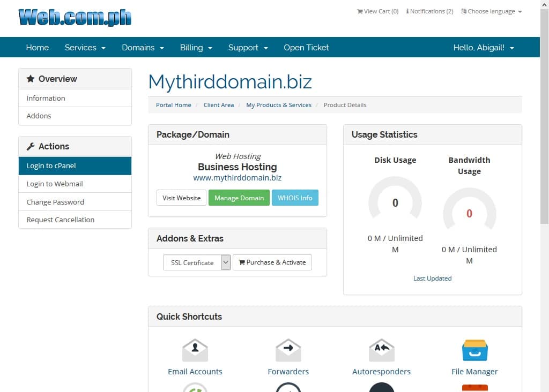Click the Bandwidth Usage gauge dial
Screen dimensions: 549x392
point(470,210)
